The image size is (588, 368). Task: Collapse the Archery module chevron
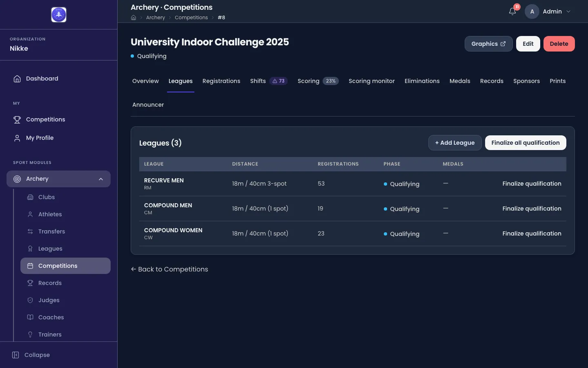tap(101, 179)
